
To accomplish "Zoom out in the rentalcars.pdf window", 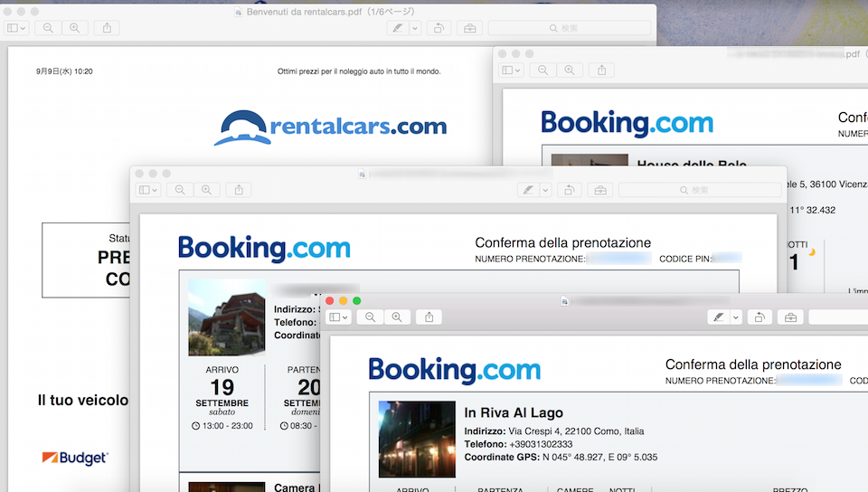I will click(48, 28).
